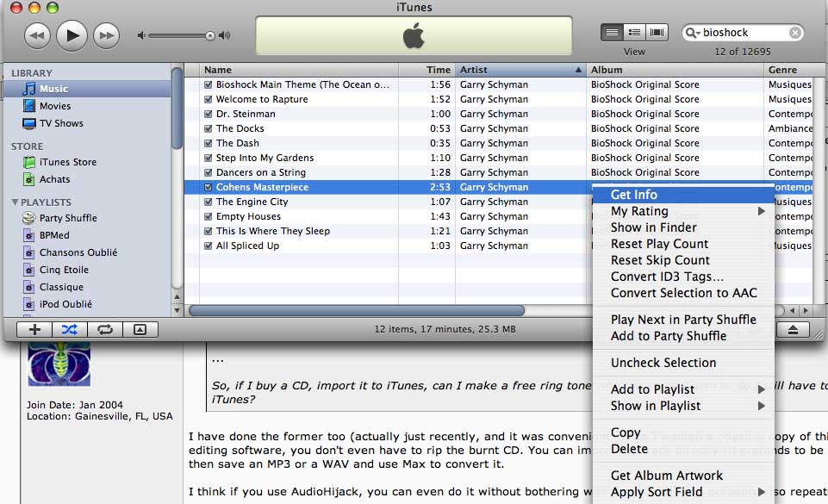Choose Reset Play Count
Screen dimensions: 828x504
[683, 244]
